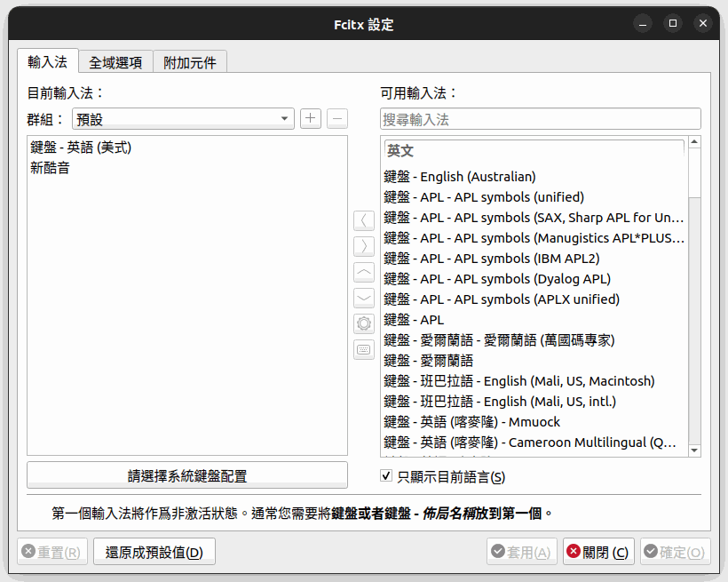
Task: Click the 關閉 (C) button
Action: coord(598,552)
